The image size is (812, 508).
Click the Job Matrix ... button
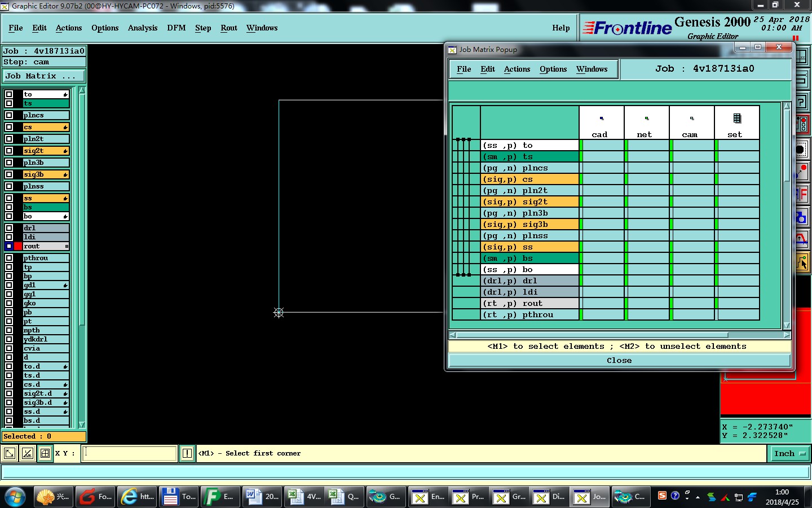44,76
